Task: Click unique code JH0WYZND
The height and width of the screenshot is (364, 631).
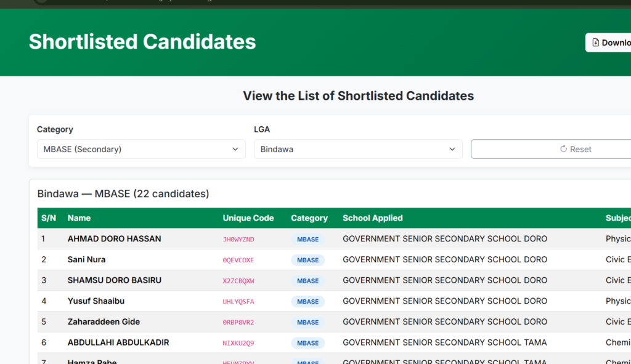Action: [238, 240]
